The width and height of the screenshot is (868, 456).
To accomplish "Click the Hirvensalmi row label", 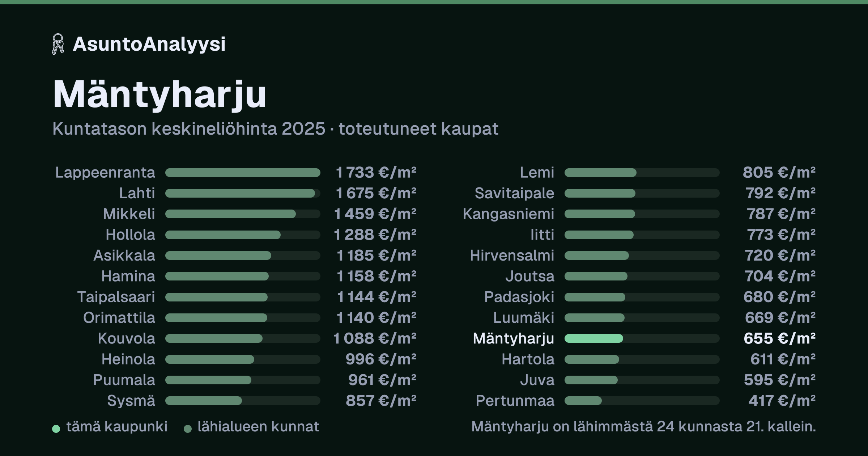I will pos(512,256).
